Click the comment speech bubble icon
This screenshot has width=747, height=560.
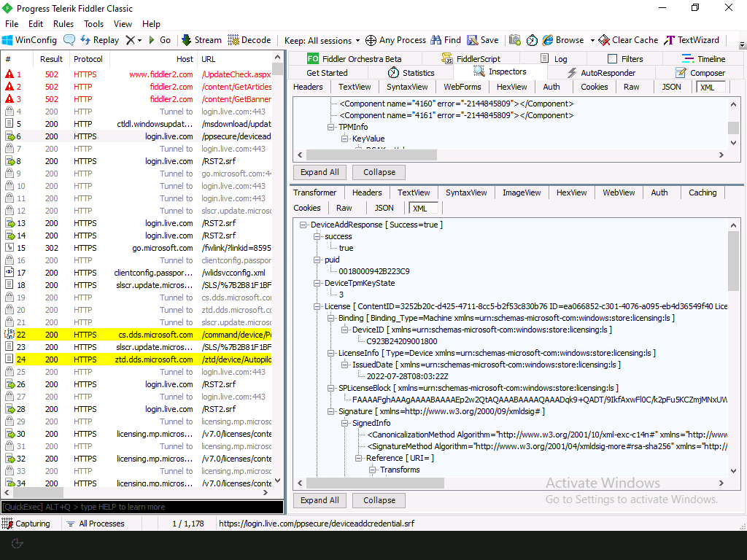(x=69, y=40)
